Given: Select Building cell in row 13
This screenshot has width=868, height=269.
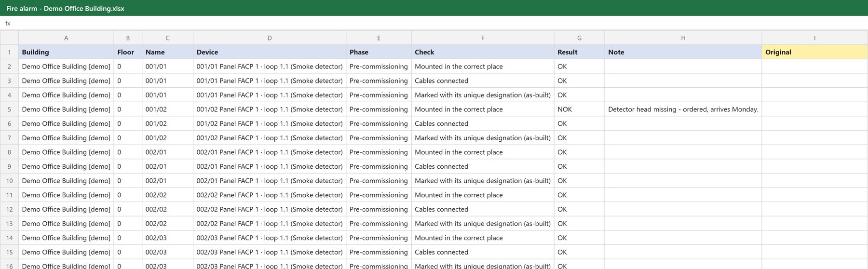Looking at the screenshot, I should (66, 224).
